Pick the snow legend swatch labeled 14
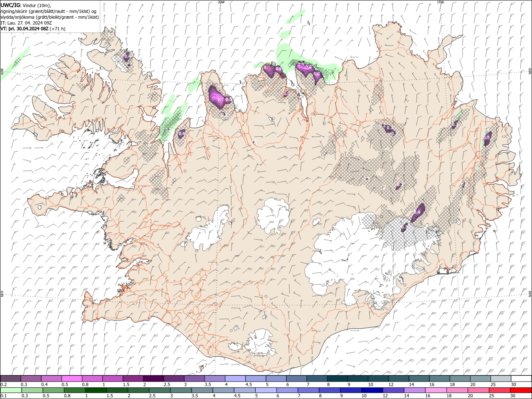Image resolution: width=532 pixels, height=399 pixels. (x=418, y=379)
